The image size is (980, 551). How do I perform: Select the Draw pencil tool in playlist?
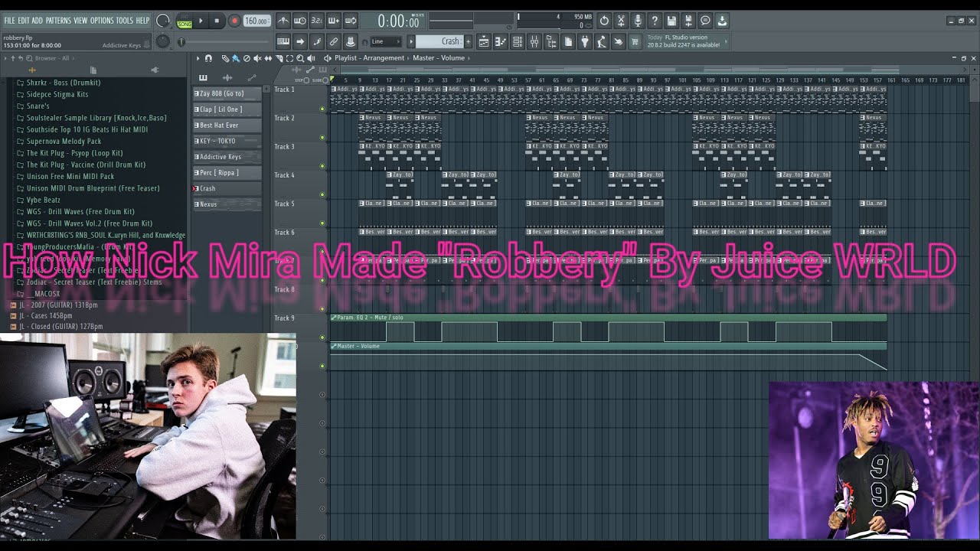pyautogui.click(x=225, y=58)
